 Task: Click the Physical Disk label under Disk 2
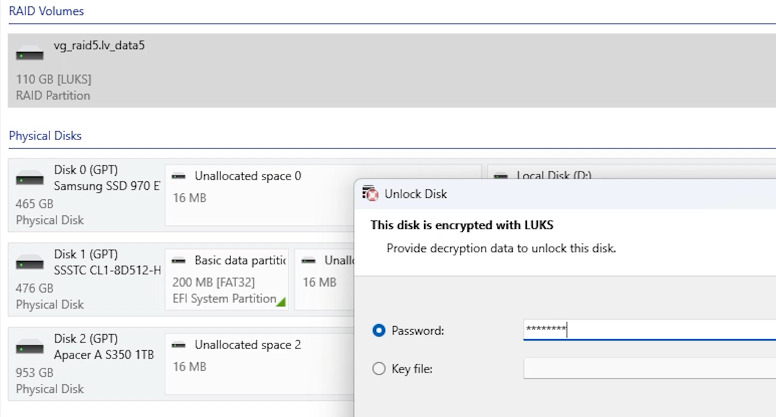click(x=50, y=389)
